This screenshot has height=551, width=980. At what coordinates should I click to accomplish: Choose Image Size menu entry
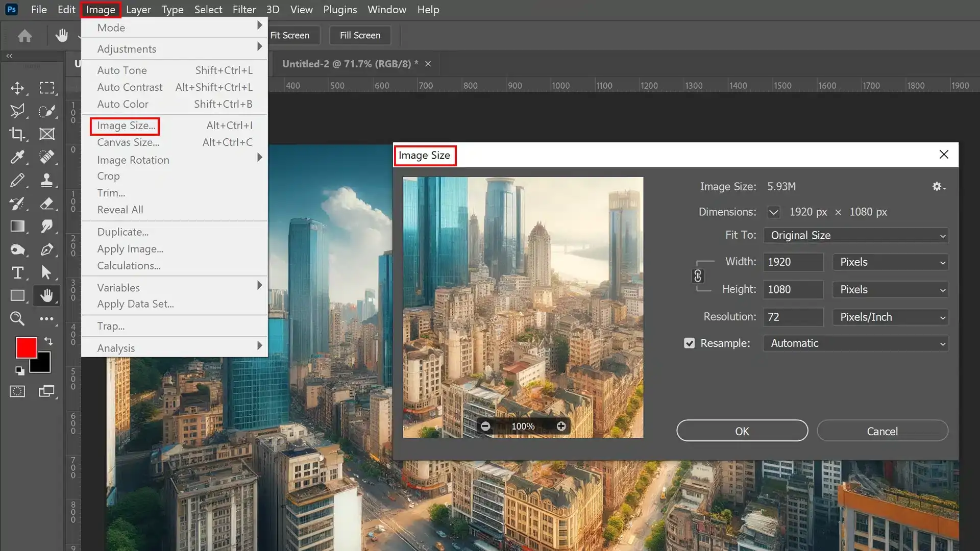point(175,126)
